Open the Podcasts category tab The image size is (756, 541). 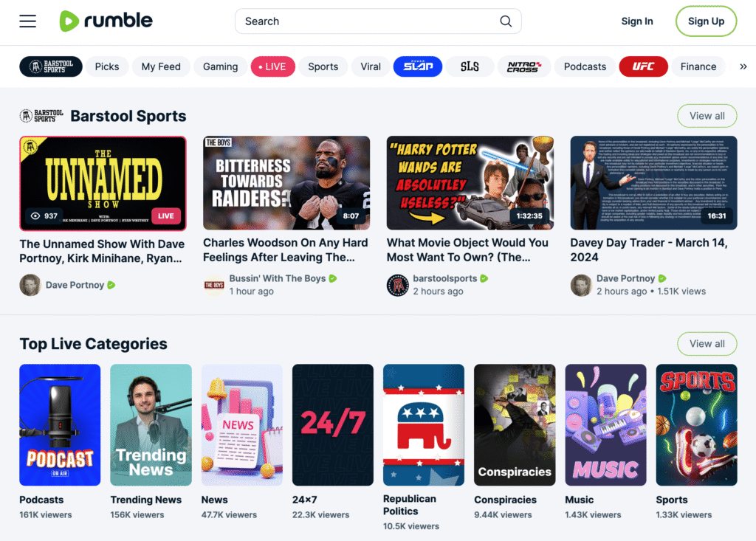point(585,66)
